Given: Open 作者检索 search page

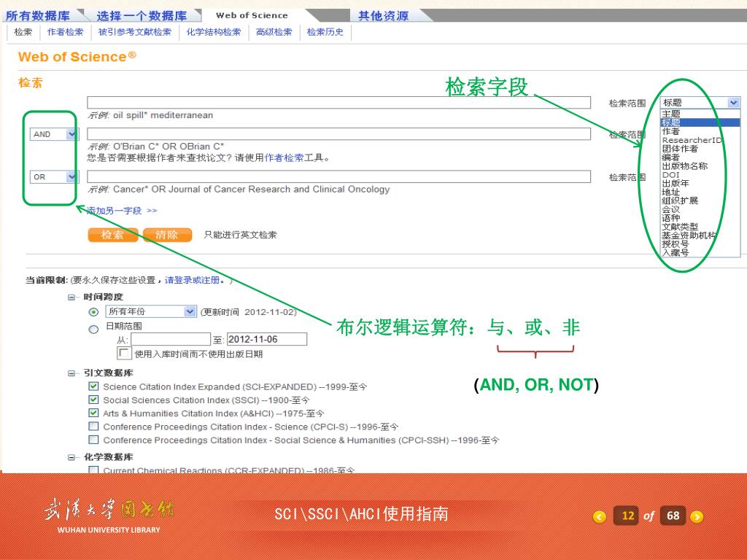Looking at the screenshot, I should pos(65,32).
